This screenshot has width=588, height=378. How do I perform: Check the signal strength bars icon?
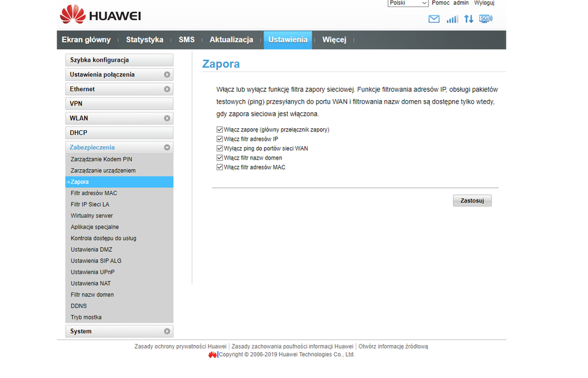click(452, 19)
